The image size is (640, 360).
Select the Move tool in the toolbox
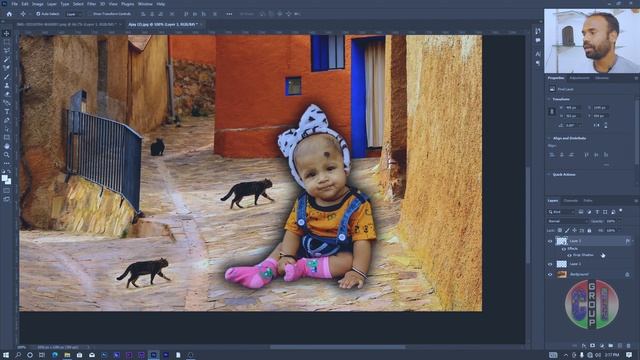click(7, 33)
